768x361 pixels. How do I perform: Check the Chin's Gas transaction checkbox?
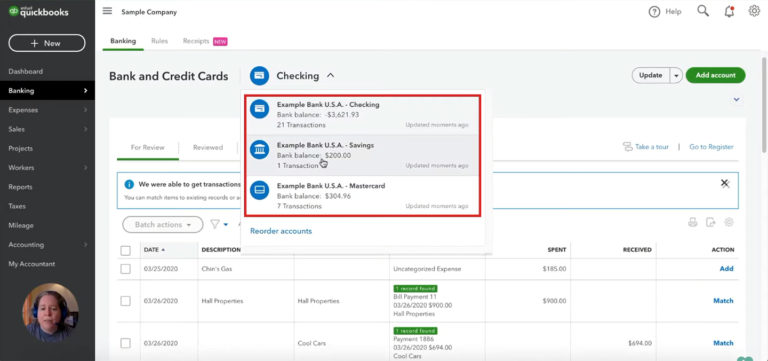pos(126,269)
